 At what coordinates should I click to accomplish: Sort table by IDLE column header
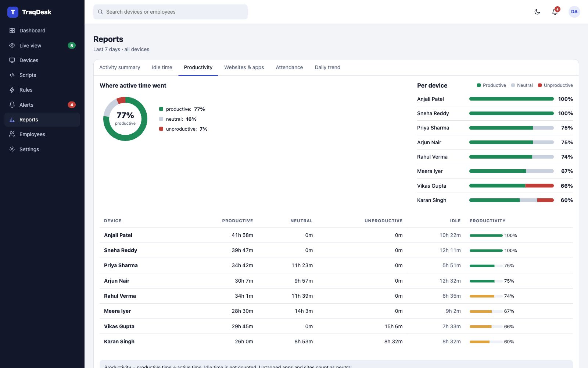pyautogui.click(x=455, y=221)
